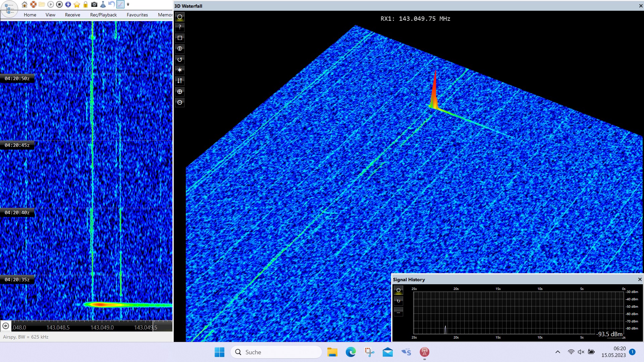Close the Signal History panel

(x=640, y=279)
